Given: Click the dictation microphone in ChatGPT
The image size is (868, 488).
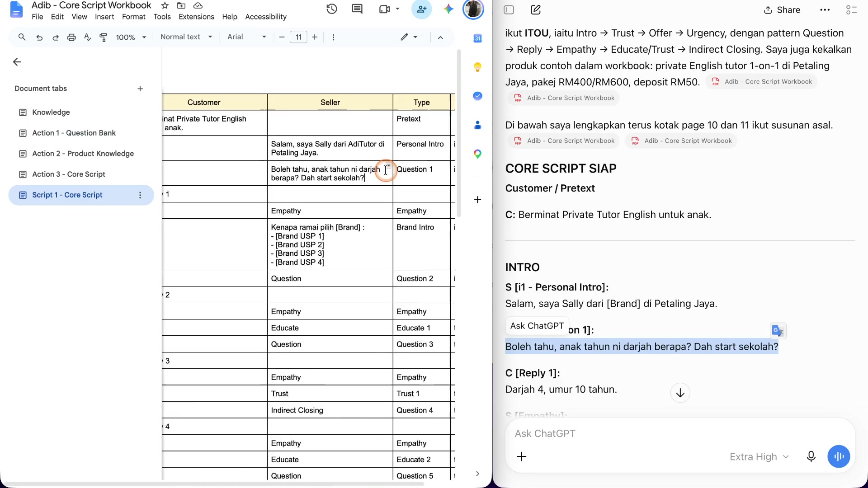Looking at the screenshot, I should (x=811, y=456).
